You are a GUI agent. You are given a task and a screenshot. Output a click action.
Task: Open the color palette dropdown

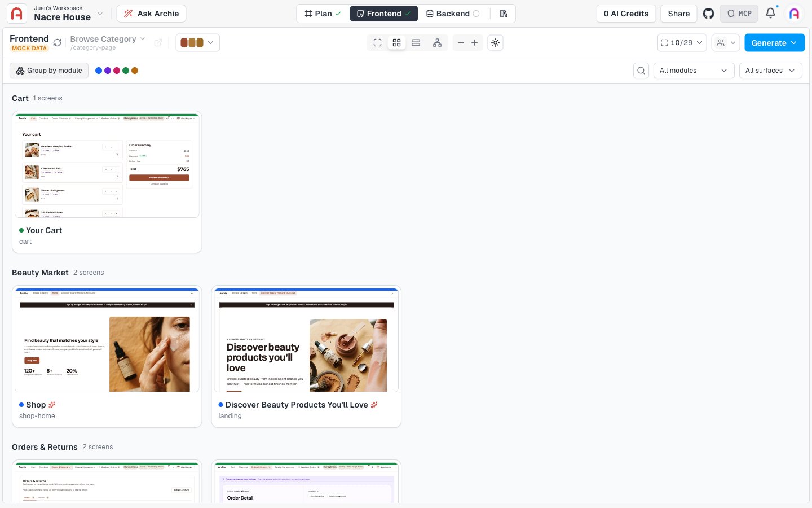[x=197, y=43]
